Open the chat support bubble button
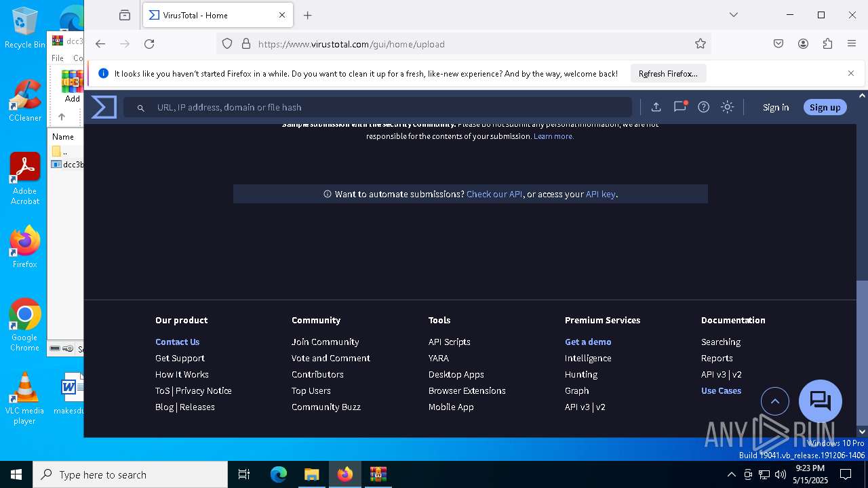Screen dimensions: 868x488 pyautogui.click(x=821, y=401)
